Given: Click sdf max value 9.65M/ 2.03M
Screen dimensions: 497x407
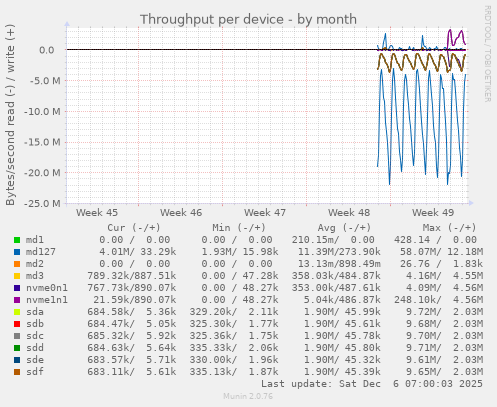Looking at the screenshot, I should tap(444, 372).
